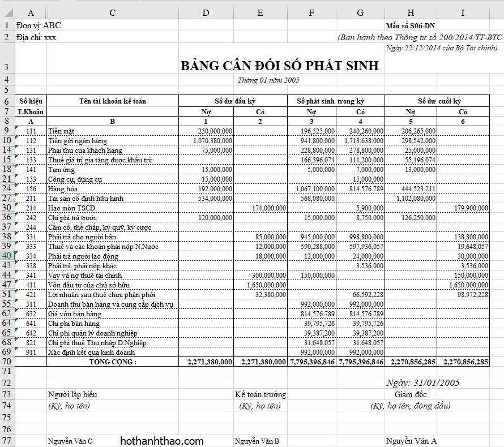This screenshot has height=447, width=504.
Task: Select the column F header
Action: tap(311, 12)
